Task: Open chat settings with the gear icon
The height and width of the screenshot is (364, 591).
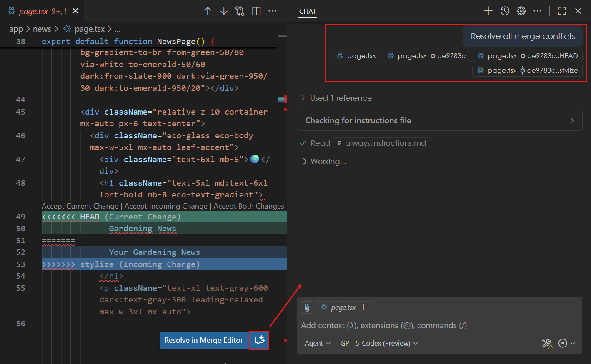Action: pos(521,11)
